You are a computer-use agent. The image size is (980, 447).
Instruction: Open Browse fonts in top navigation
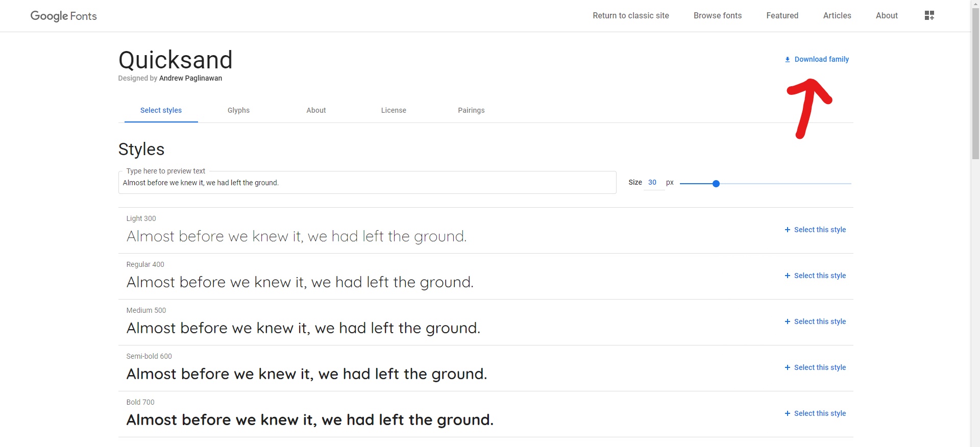coord(717,16)
